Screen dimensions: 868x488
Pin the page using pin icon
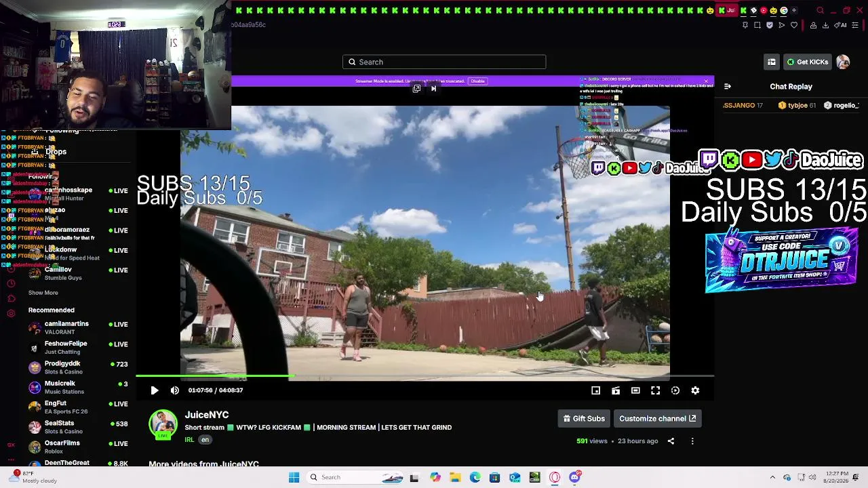[745, 25]
